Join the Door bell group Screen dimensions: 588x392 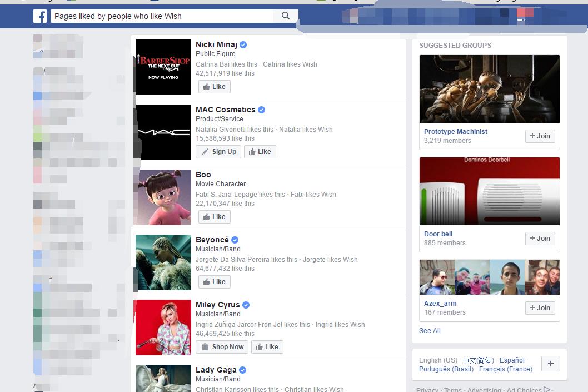coord(540,238)
